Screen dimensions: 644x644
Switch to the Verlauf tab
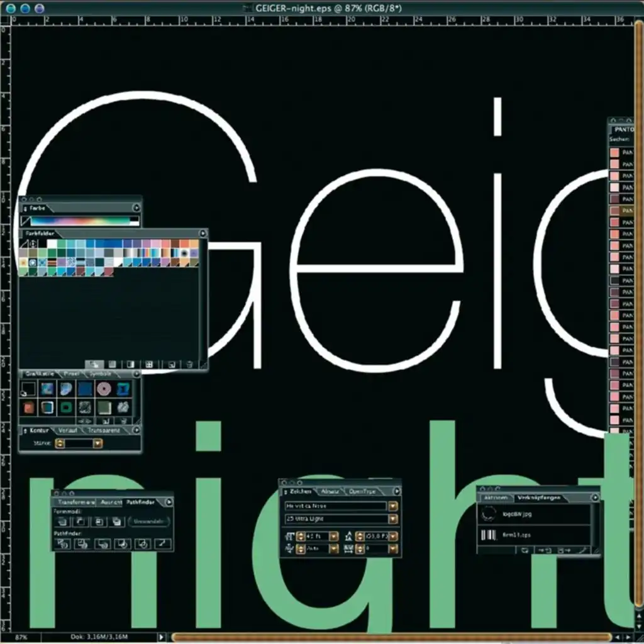point(68,430)
